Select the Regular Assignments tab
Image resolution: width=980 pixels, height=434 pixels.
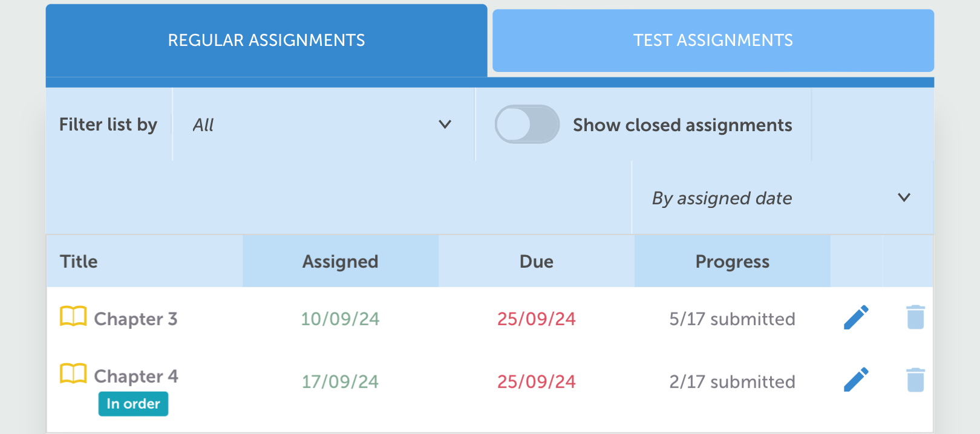(x=266, y=40)
